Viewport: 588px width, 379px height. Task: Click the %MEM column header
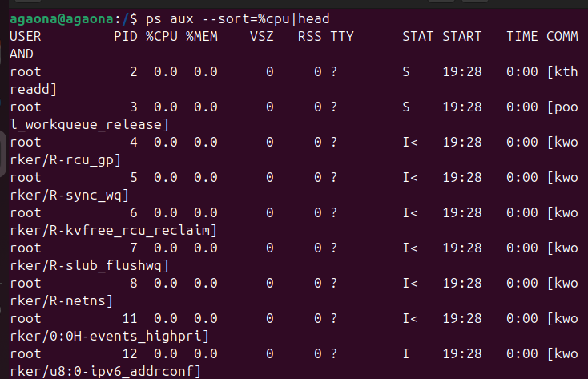point(202,37)
